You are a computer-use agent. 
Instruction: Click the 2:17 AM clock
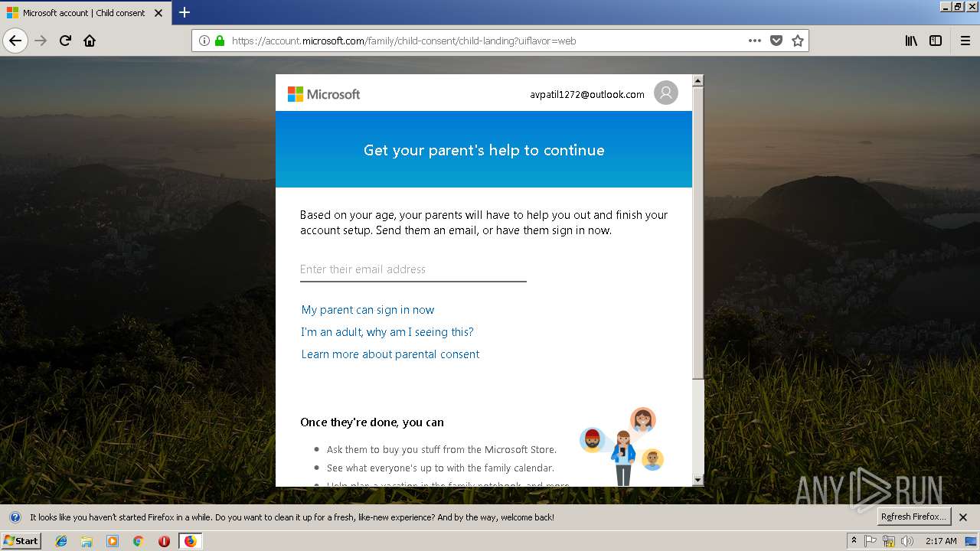tap(941, 541)
